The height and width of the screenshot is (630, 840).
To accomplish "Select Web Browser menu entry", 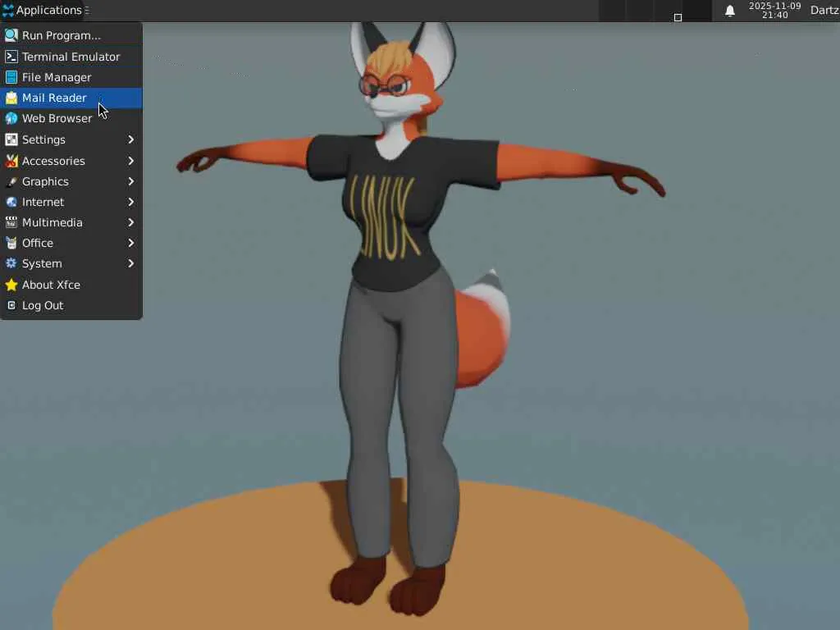I will [71, 118].
